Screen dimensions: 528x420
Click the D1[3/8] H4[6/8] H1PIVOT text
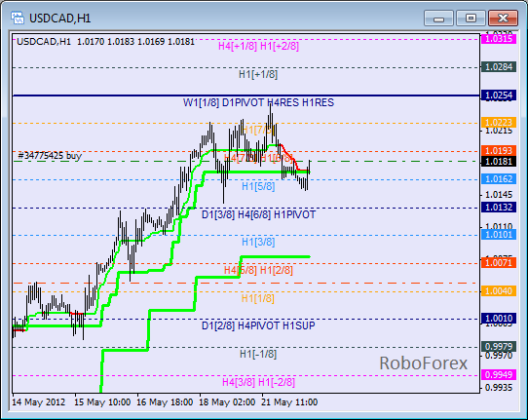coord(258,214)
